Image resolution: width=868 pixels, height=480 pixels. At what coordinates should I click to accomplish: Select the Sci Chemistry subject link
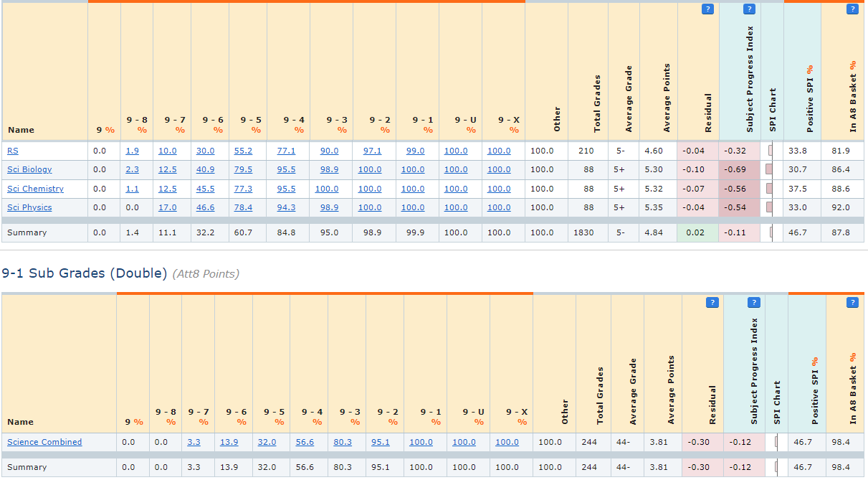(x=35, y=189)
